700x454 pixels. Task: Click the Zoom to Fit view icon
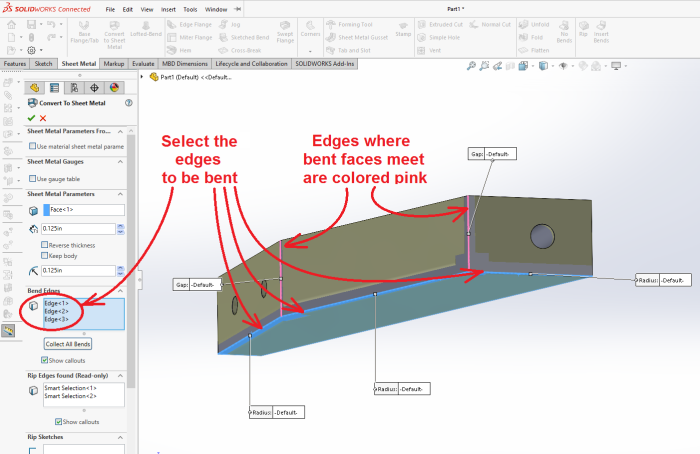[x=471, y=66]
